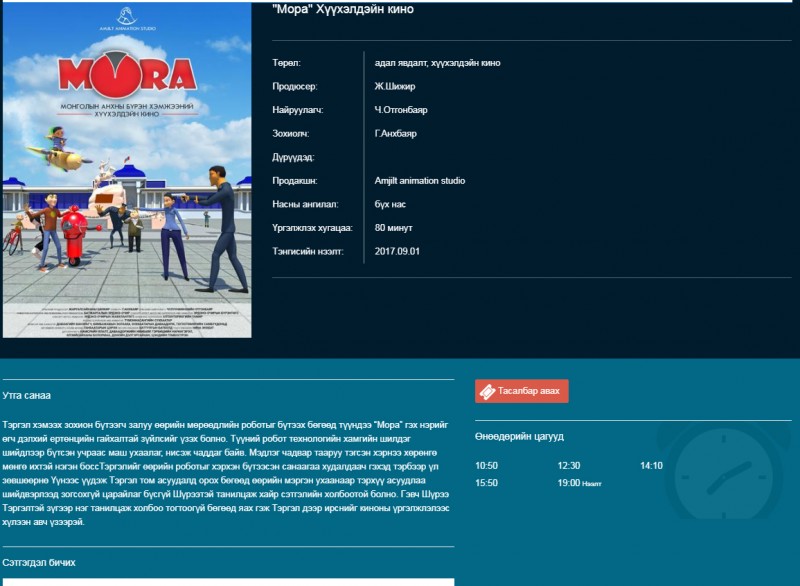Select the 19:00 showtime
This screenshot has width=800, height=586.
click(569, 483)
